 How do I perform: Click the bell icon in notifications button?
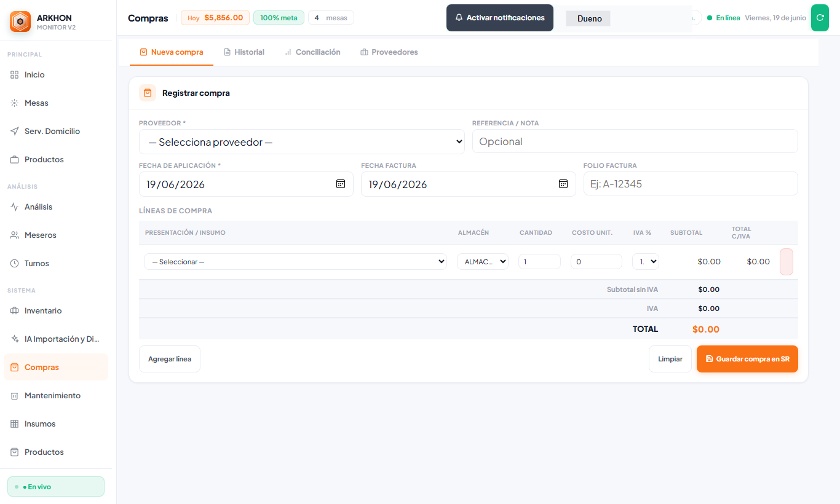coord(459,18)
